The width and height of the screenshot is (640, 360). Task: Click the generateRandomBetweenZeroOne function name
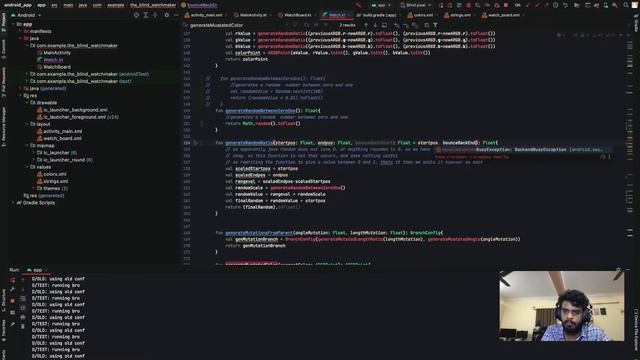(260, 111)
